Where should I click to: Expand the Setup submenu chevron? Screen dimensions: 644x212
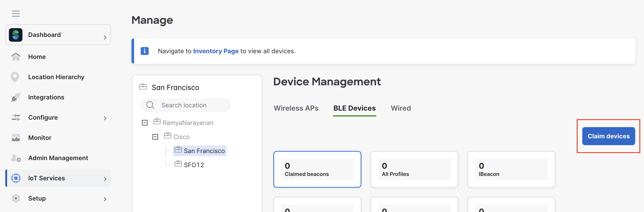click(105, 199)
